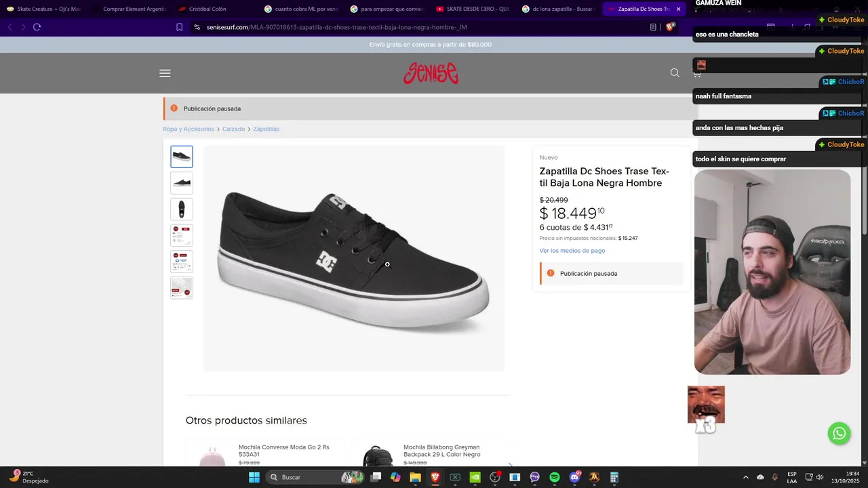Click the Buscar taskbar search box

point(317,477)
